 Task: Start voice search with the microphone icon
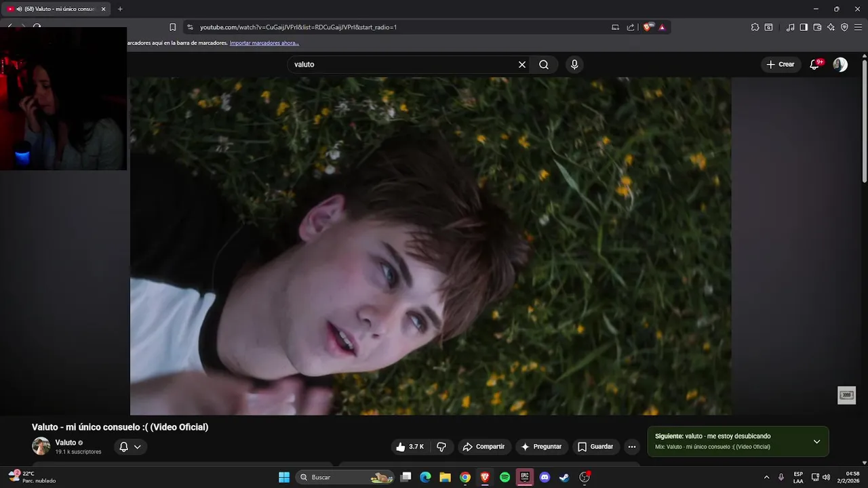coord(574,64)
